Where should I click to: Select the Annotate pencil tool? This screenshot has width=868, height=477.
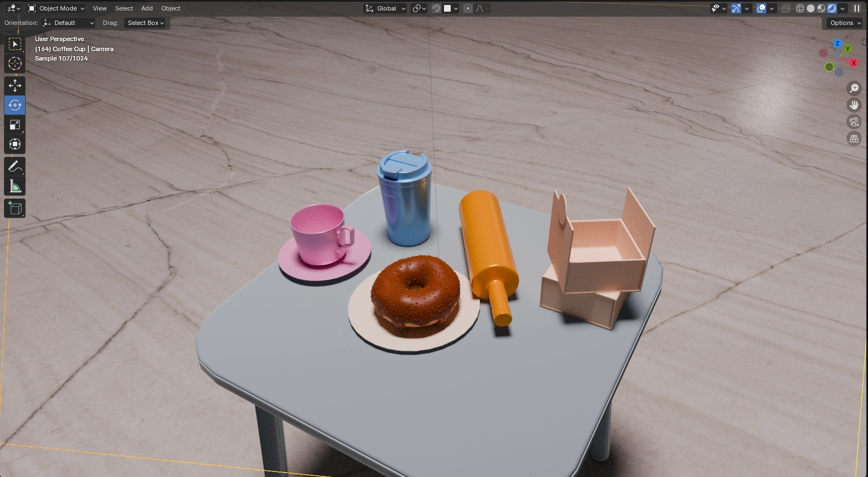click(x=15, y=166)
